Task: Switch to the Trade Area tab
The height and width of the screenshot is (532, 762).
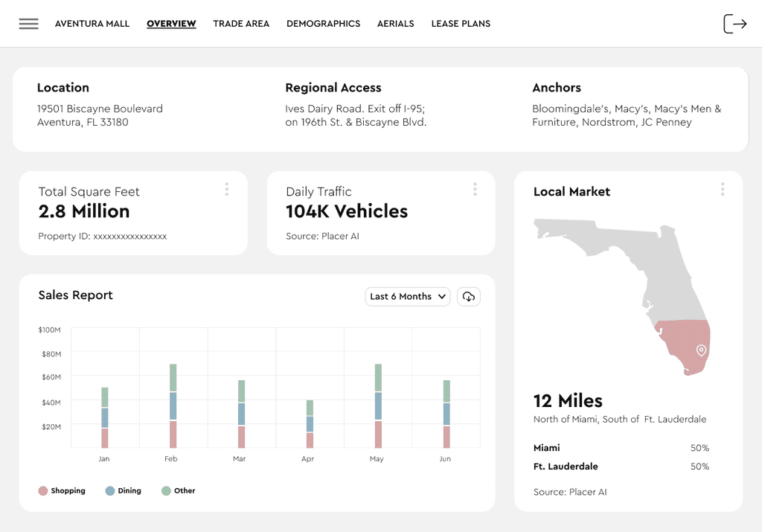Action: [241, 24]
